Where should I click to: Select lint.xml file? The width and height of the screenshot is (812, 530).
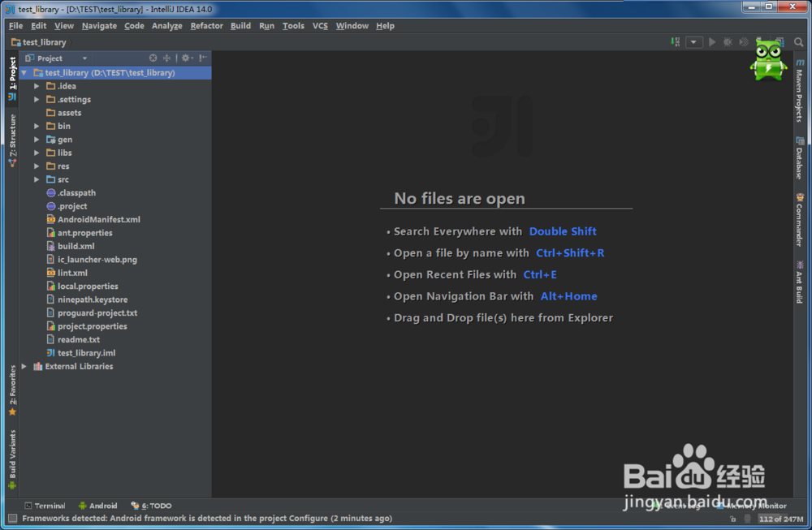pos(67,274)
